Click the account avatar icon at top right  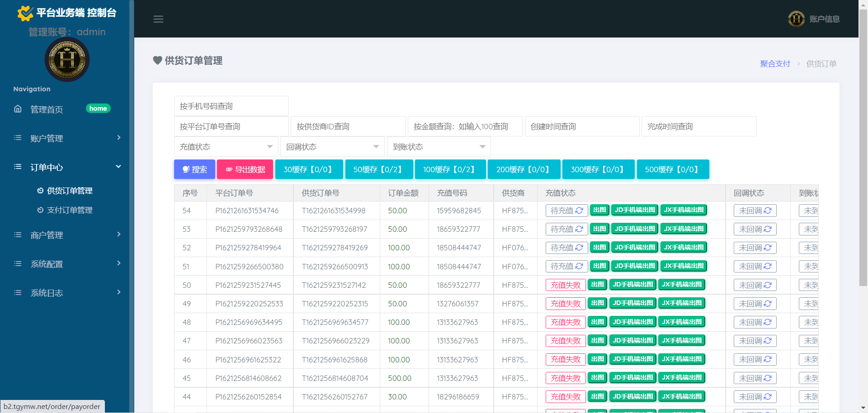(796, 19)
